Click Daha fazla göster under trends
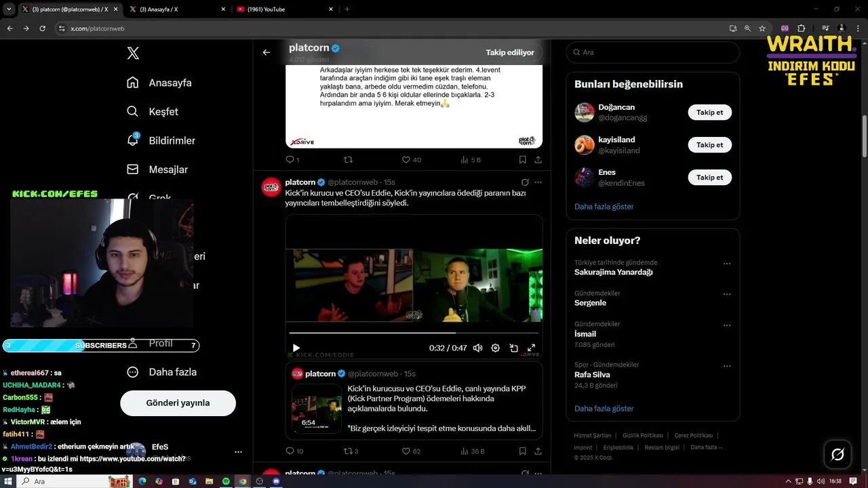868x488 pixels. pos(604,409)
